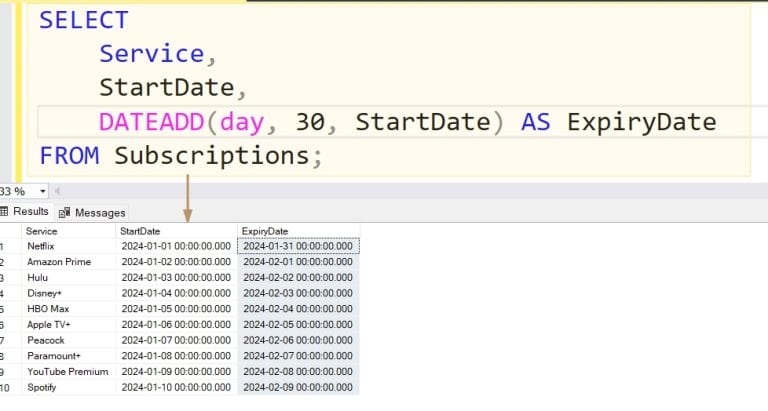The image size is (768, 411).
Task: Click StartDate cell 2024-01-03
Action: click(x=176, y=277)
